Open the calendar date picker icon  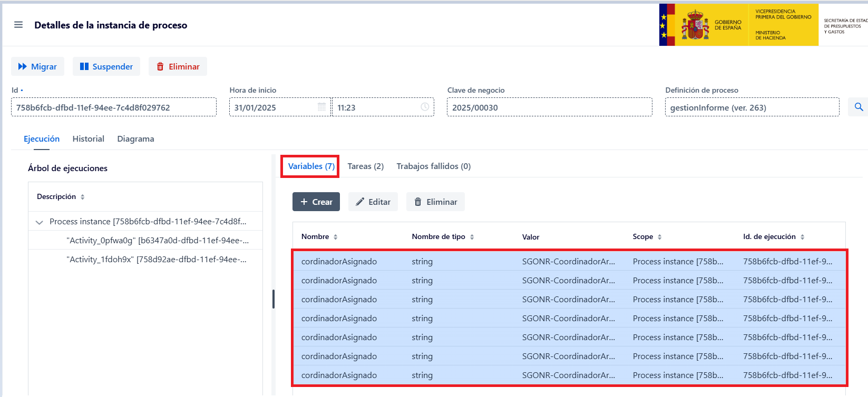(x=321, y=107)
